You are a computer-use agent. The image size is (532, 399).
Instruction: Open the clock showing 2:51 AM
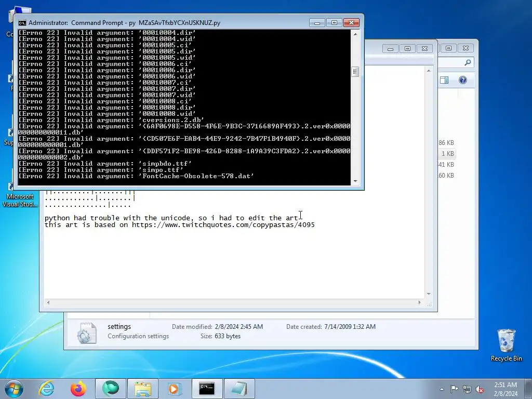[506, 385]
